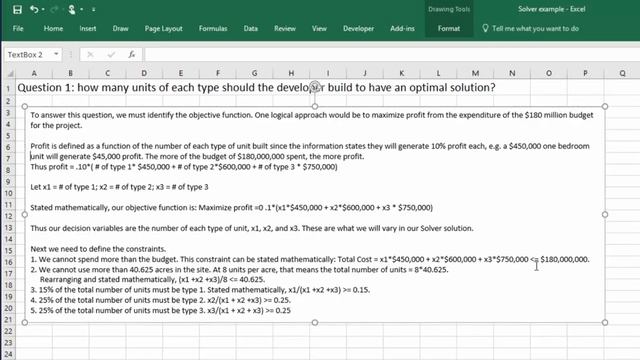Open the Page Layout tab

[163, 29]
